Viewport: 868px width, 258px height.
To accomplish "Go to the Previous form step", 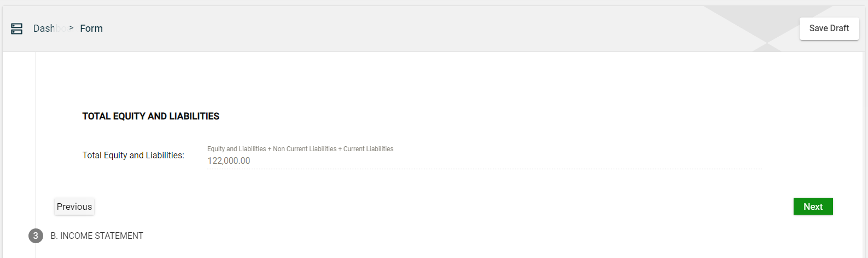I will (x=74, y=207).
